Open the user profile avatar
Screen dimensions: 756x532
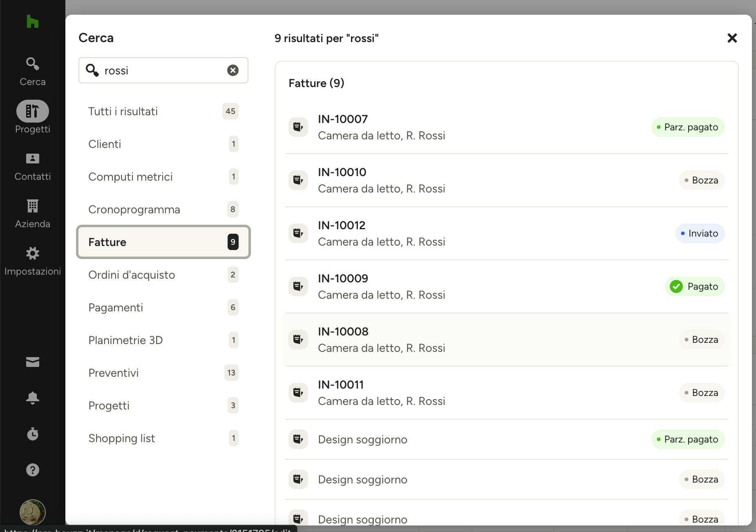[32, 512]
